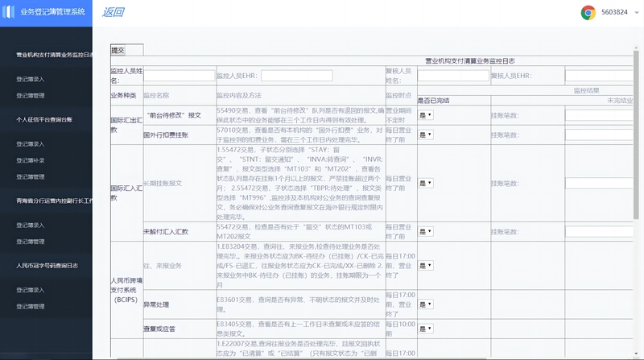
Task: Select 登记簿录入 under 青海省分行运营内控副行长
Action: tap(31, 226)
